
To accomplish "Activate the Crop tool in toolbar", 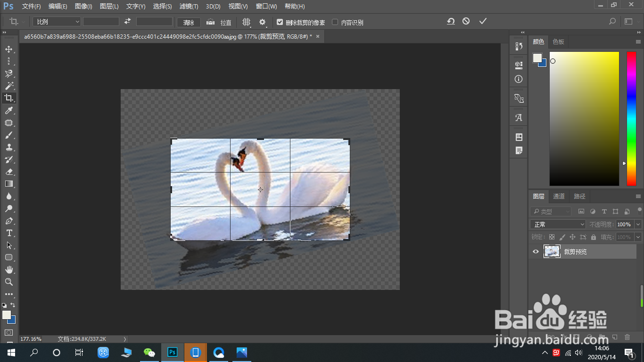I will [8, 98].
